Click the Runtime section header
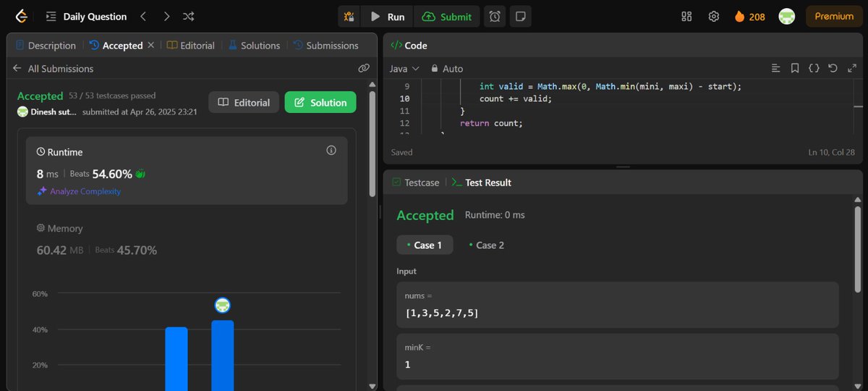The image size is (868, 391). (59, 152)
